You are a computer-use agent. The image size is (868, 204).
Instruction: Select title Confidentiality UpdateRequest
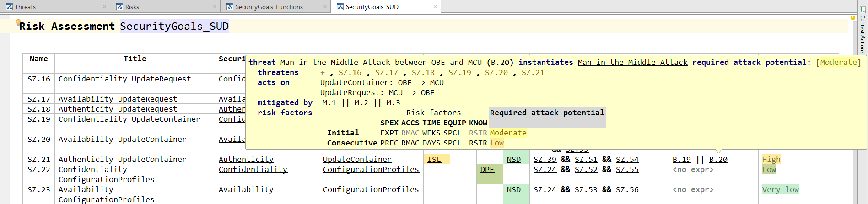pos(124,79)
